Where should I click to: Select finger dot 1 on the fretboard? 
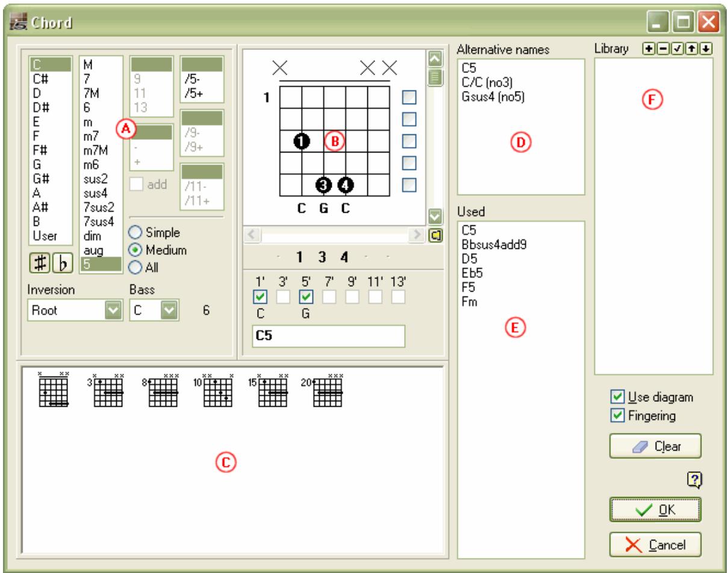[x=302, y=141]
